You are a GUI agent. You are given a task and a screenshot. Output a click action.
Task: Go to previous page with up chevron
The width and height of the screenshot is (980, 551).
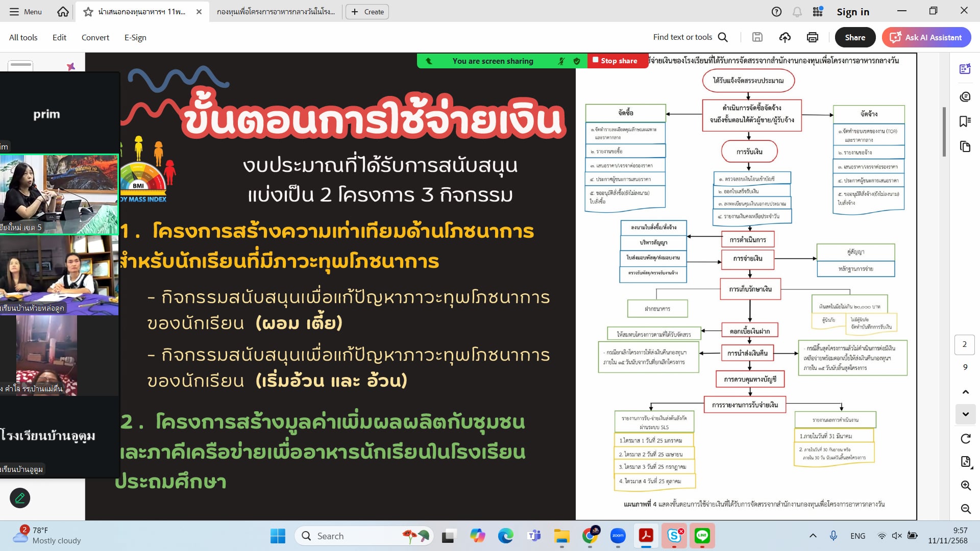(x=965, y=392)
